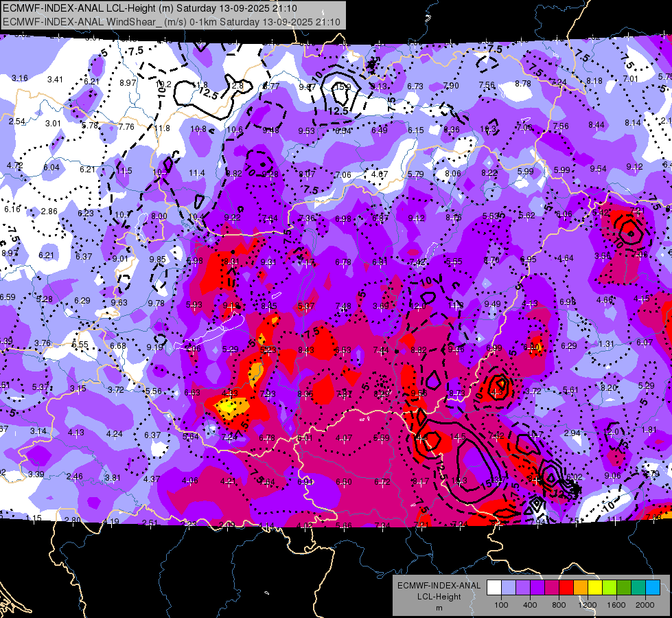Image resolution: width=672 pixels, height=618 pixels.
Task: Click the wind shear value '6.73'
Action: click(415, 87)
